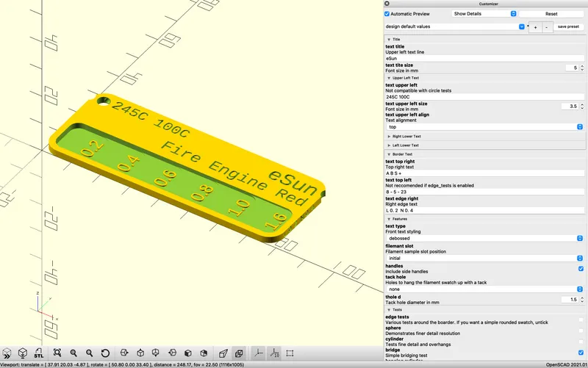The width and height of the screenshot is (588, 368).
Task: Toggle the handles checkbox
Action: (x=581, y=269)
